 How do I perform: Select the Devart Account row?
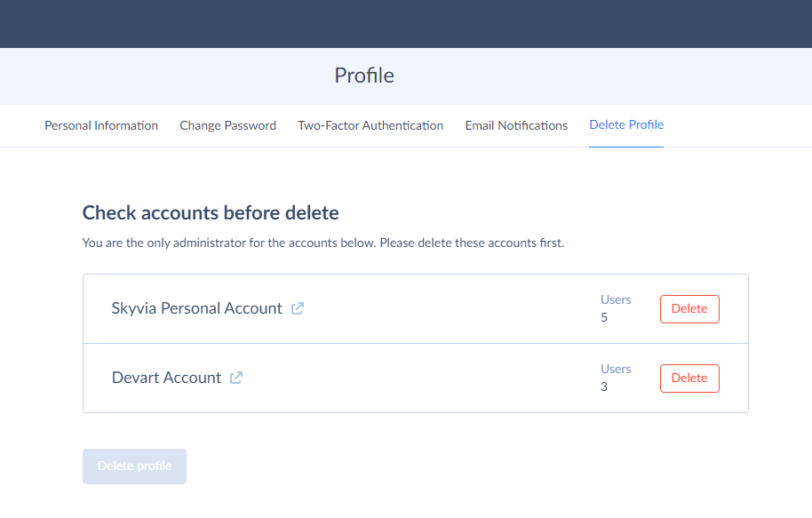(415, 378)
